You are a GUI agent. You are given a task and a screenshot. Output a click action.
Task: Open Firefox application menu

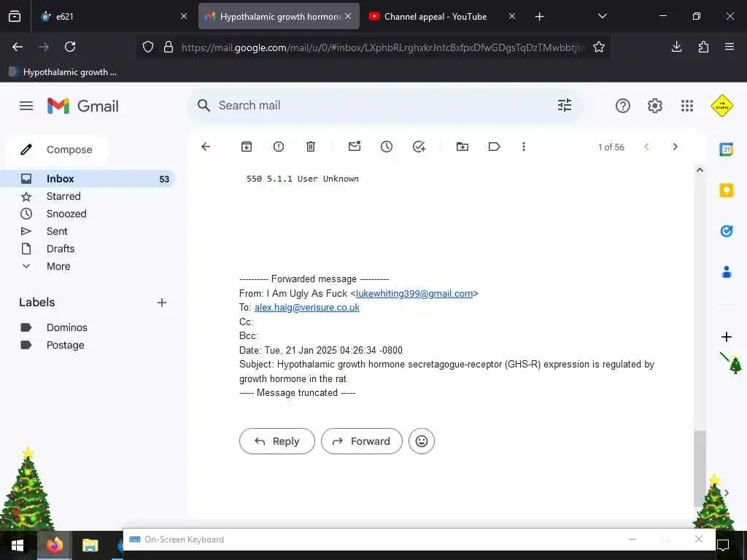729,47
